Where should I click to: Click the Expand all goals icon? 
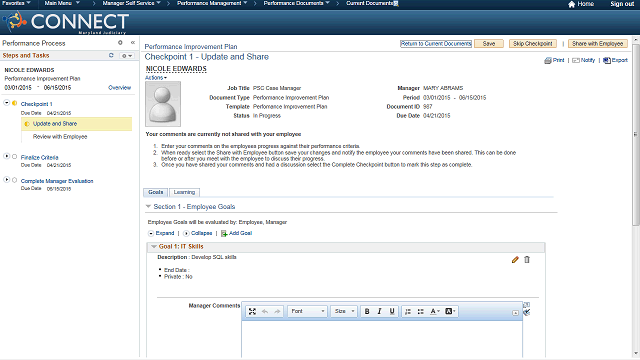point(151,233)
